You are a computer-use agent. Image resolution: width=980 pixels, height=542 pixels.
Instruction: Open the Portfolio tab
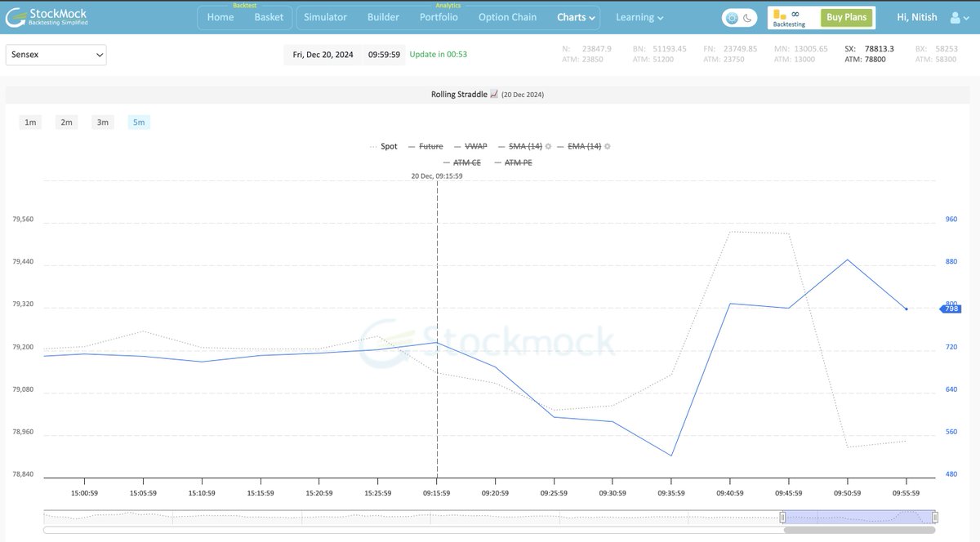point(439,17)
